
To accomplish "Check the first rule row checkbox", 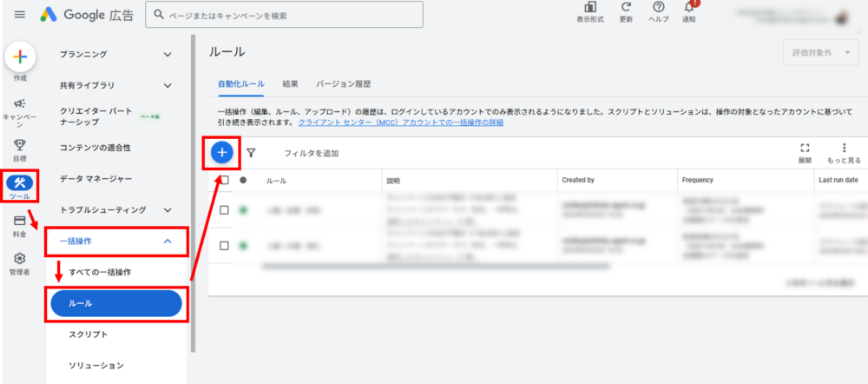I will pos(224,210).
